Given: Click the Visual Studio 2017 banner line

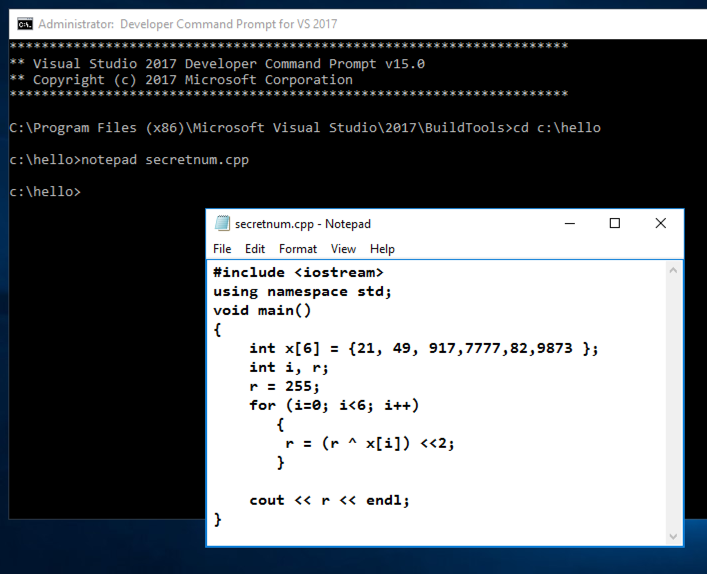Looking at the screenshot, I should click(217, 64).
